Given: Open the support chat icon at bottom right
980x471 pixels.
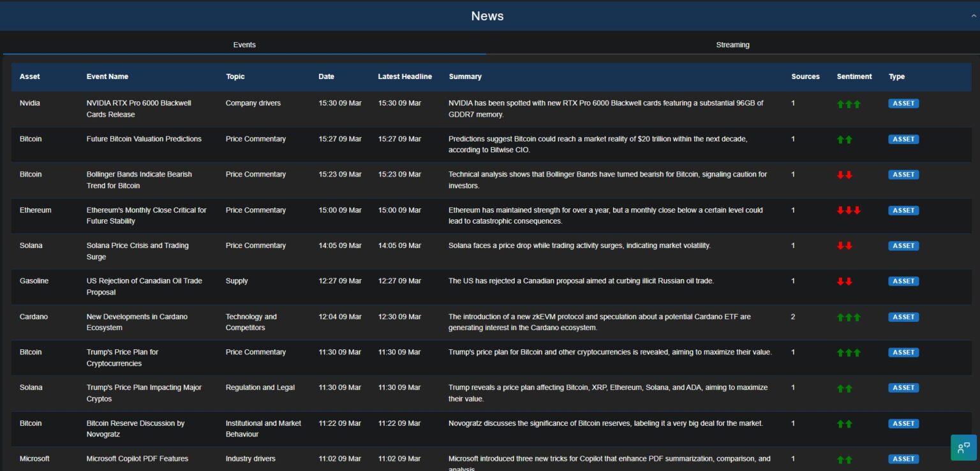Looking at the screenshot, I should point(963,447).
